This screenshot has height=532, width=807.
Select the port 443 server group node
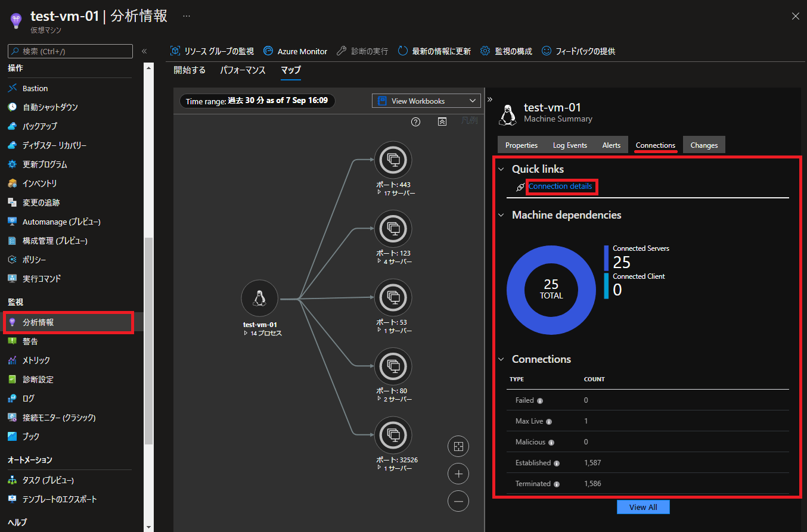393,160
